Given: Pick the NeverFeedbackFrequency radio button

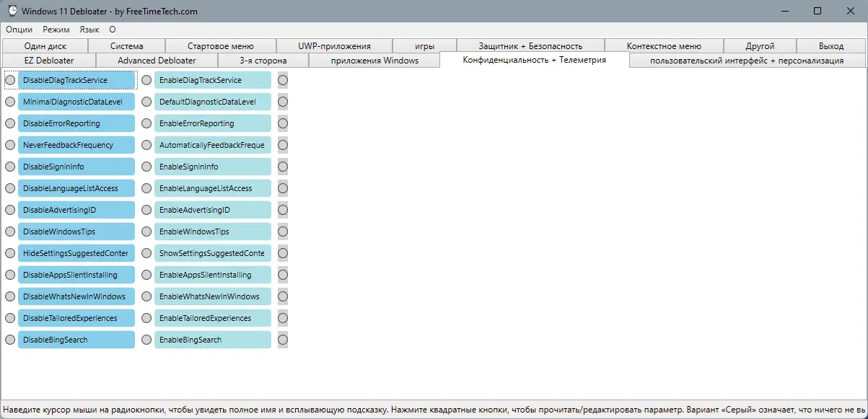Looking at the screenshot, I should click(10, 145).
